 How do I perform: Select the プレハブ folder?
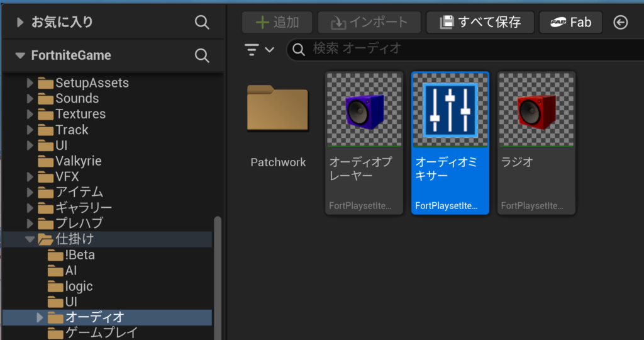tap(70, 224)
